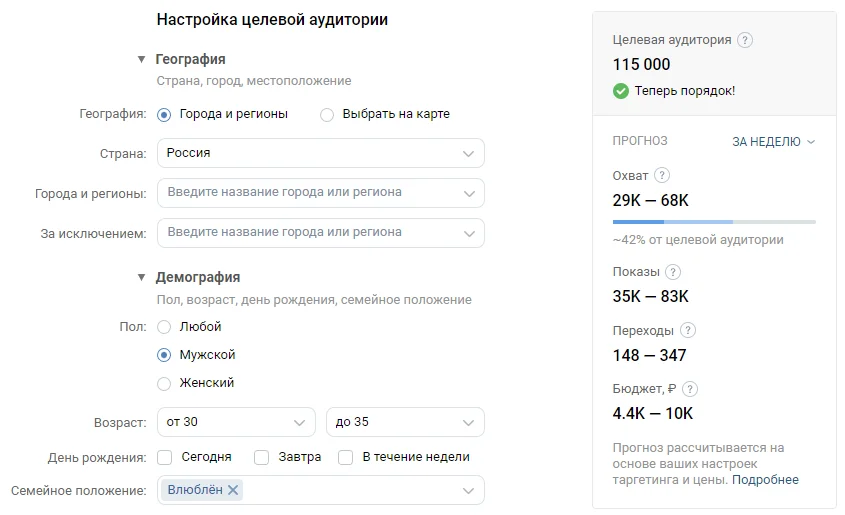
Task: Click help icon next to Переходы
Action: click(687, 330)
